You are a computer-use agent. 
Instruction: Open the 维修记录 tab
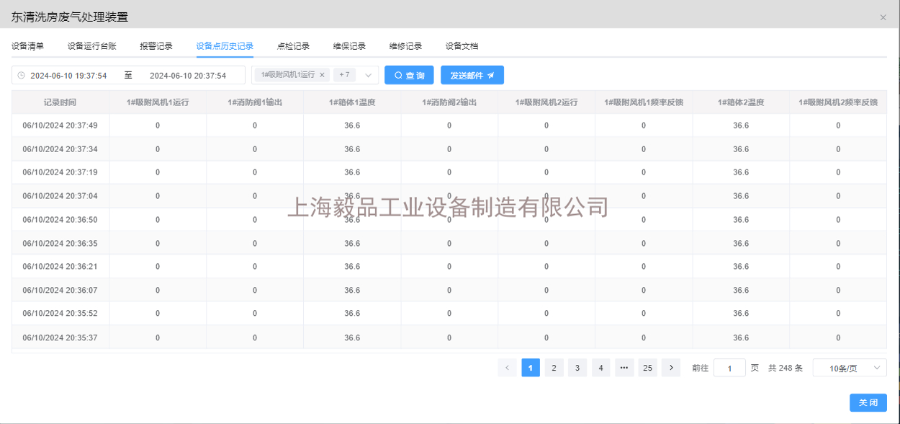[x=405, y=46]
